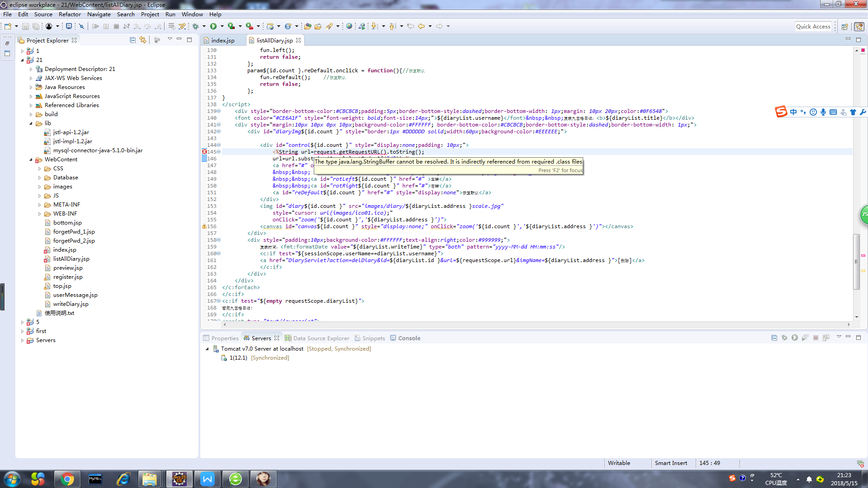
Task: Click the warning marker on line 156
Action: click(204, 226)
